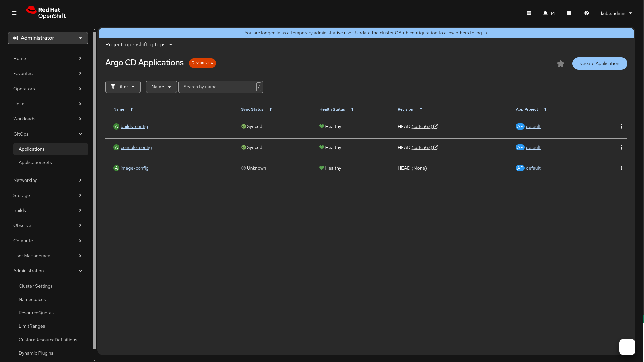Viewport: 644px width, 362px height.
Task: Sort table by Sync Status column
Action: click(x=252, y=110)
